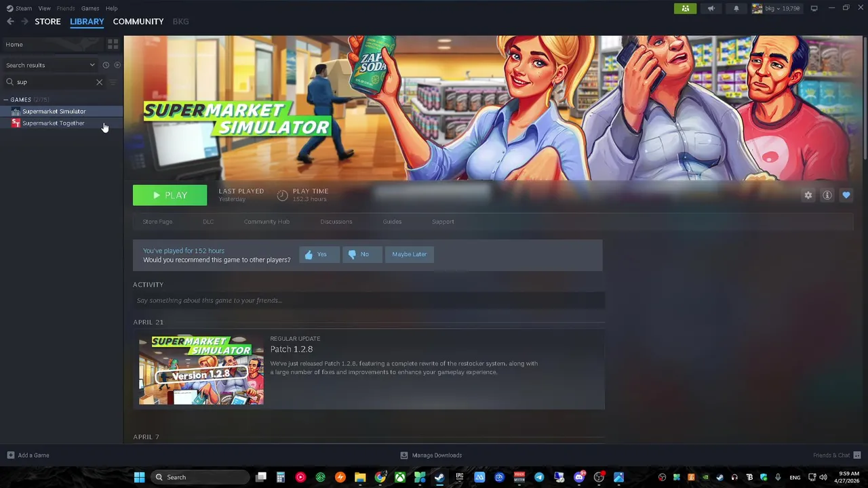Switch to grid collections view icon
The image size is (868, 488).
(113, 44)
